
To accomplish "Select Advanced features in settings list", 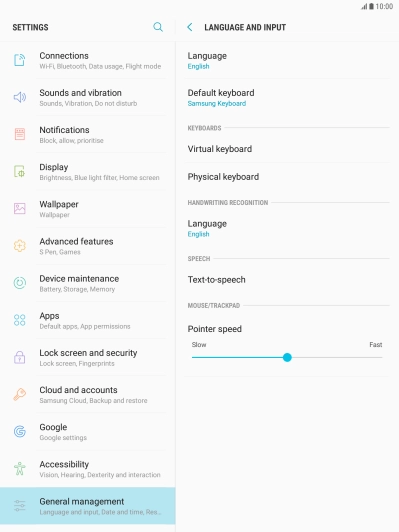I will pos(88,246).
